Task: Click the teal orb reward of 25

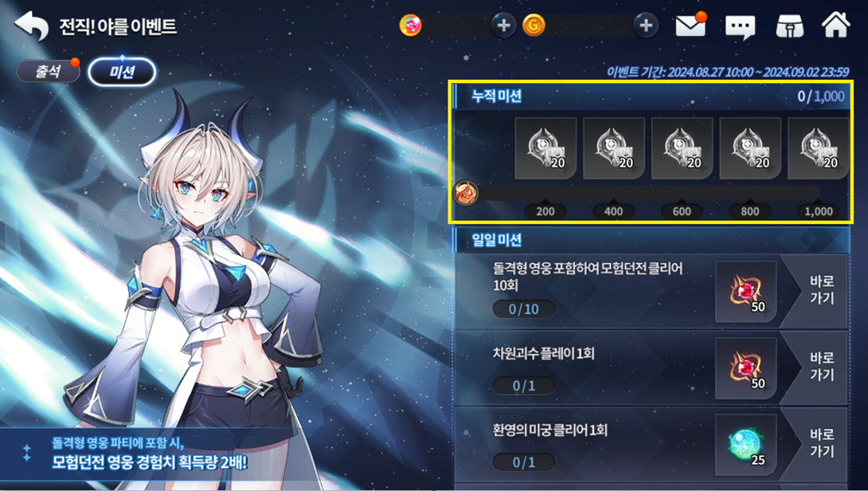Action: point(745,445)
